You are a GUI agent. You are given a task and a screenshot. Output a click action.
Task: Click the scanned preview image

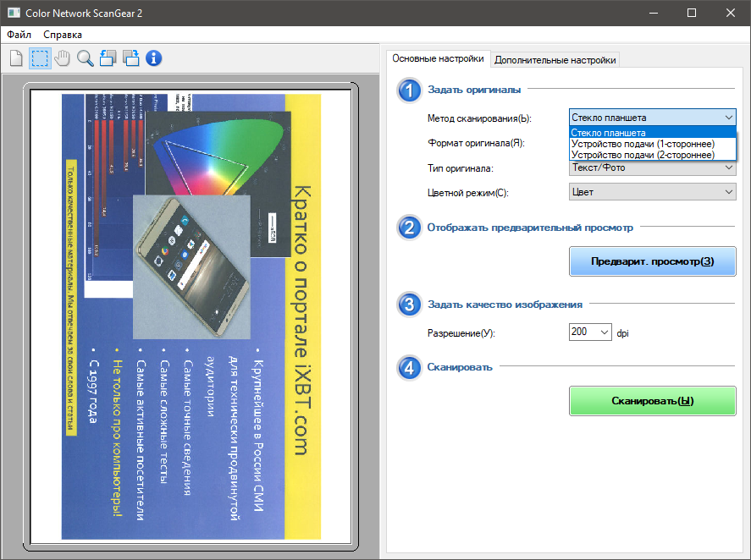coord(191,316)
